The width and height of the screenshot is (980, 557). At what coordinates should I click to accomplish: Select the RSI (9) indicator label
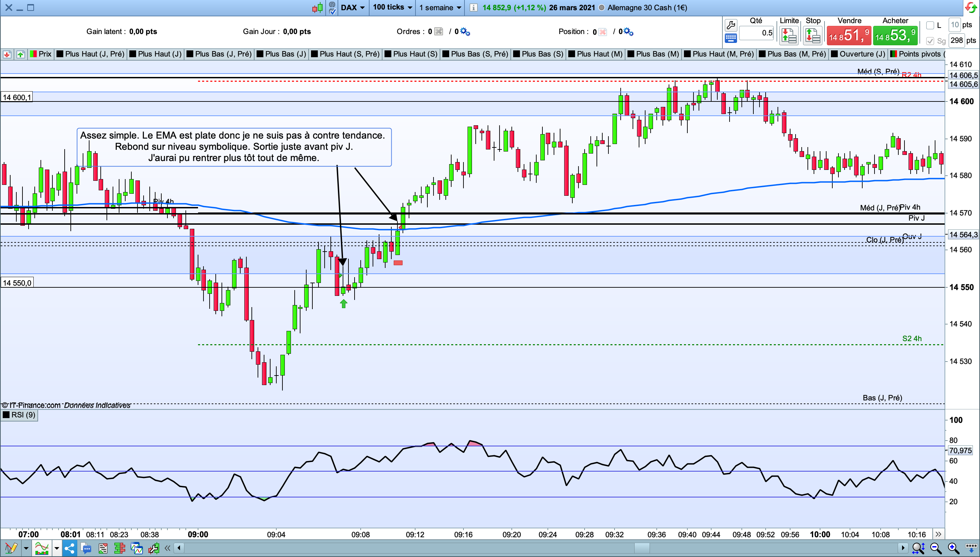(x=19, y=415)
